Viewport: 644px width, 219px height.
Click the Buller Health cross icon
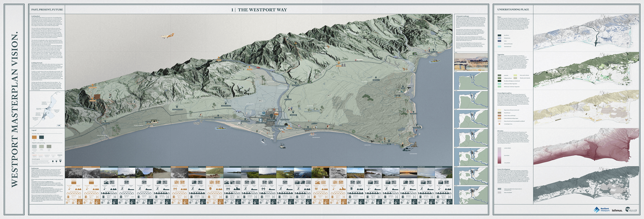[264, 113]
